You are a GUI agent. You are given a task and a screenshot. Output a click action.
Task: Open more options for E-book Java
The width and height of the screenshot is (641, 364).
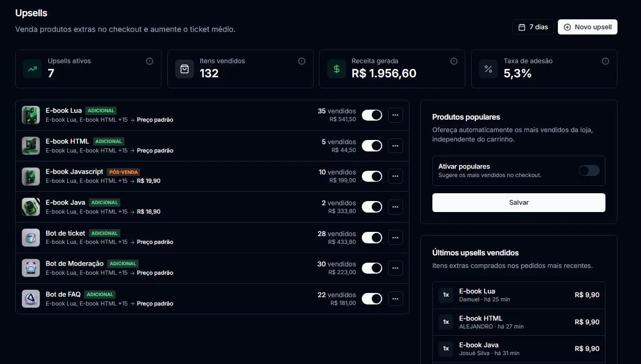(x=395, y=207)
